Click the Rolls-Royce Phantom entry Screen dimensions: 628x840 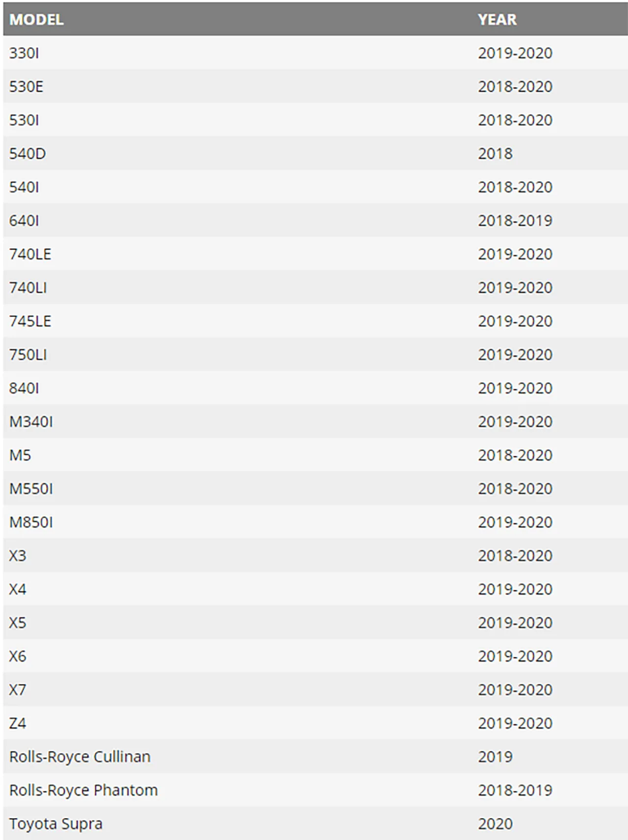click(83, 790)
